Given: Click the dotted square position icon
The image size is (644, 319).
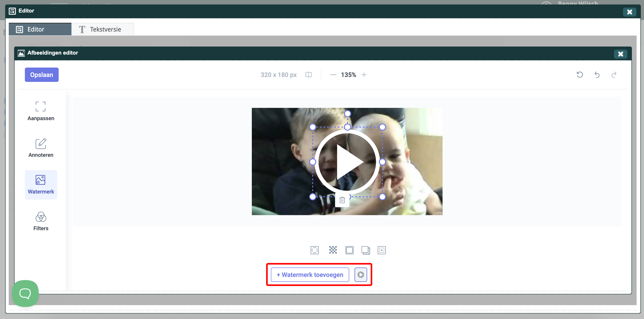Looking at the screenshot, I should (x=381, y=250).
